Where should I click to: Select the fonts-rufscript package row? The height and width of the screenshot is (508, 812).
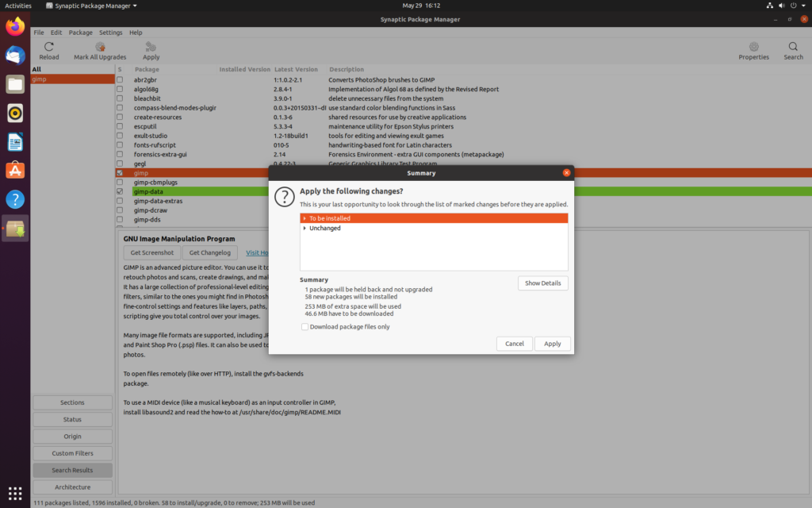pos(463,145)
